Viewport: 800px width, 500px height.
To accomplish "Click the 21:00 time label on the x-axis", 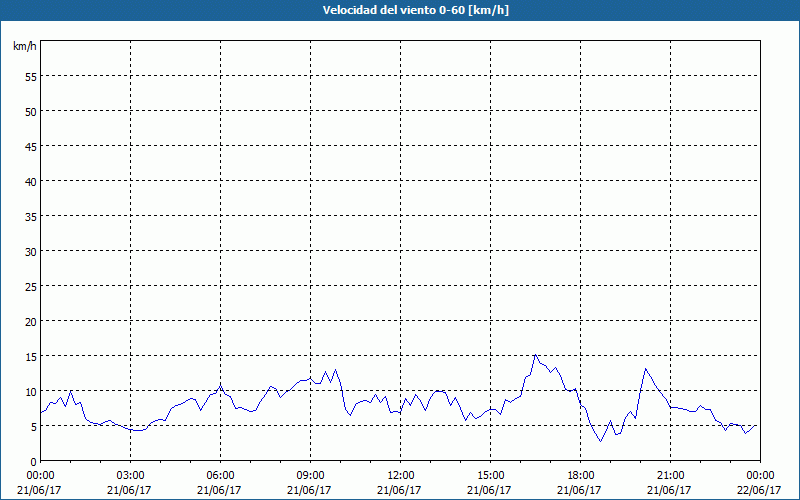I will (670, 476).
